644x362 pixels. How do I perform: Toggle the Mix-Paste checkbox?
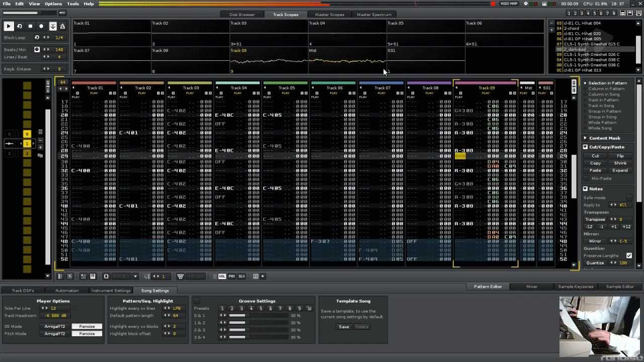pyautogui.click(x=586, y=178)
